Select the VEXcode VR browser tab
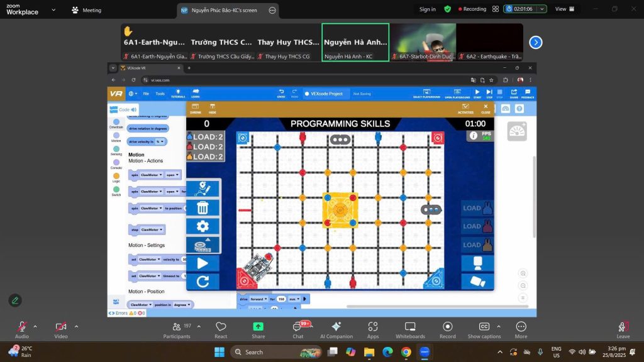 tap(150, 68)
